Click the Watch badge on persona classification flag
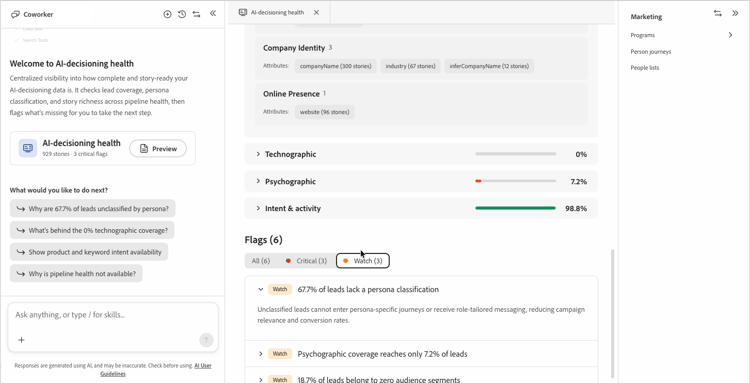The width and height of the screenshot is (750, 383). tap(280, 289)
